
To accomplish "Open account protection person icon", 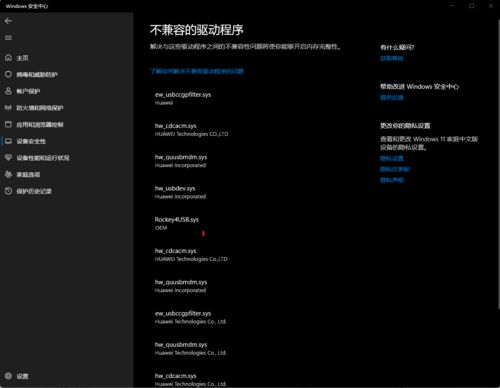I will point(8,91).
